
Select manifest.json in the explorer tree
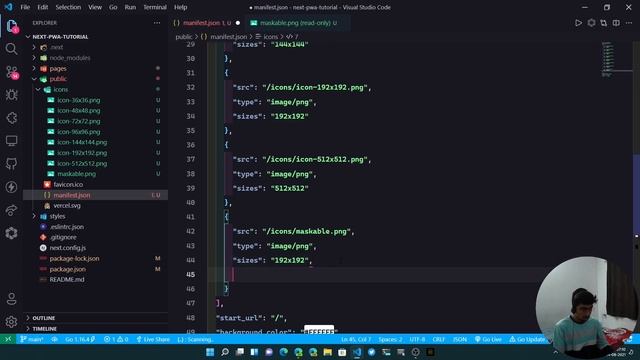tap(95, 195)
